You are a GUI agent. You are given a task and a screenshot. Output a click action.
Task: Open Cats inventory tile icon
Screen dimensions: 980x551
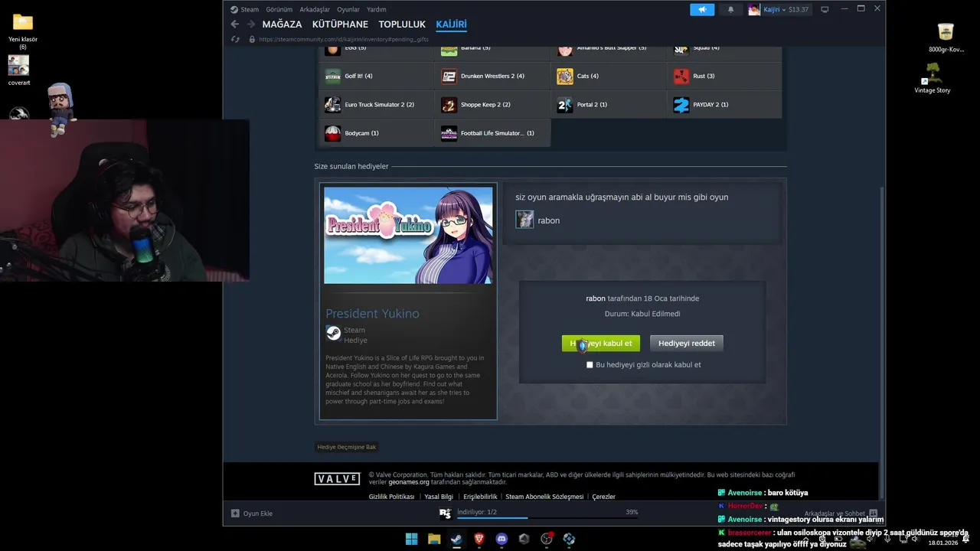(x=565, y=76)
